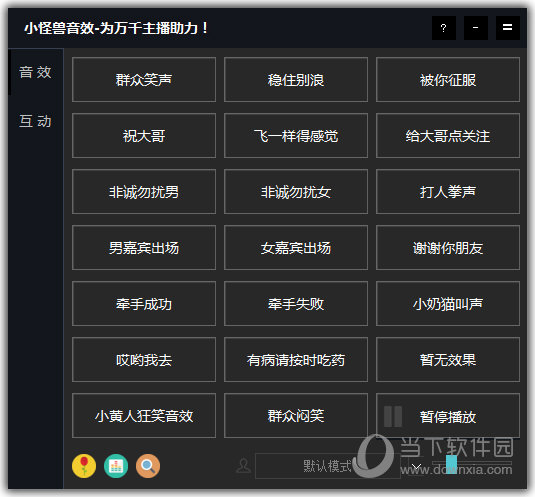Viewport: 535px width, 497px height.
Task: Switch to the 互动 tab
Action: click(x=35, y=121)
